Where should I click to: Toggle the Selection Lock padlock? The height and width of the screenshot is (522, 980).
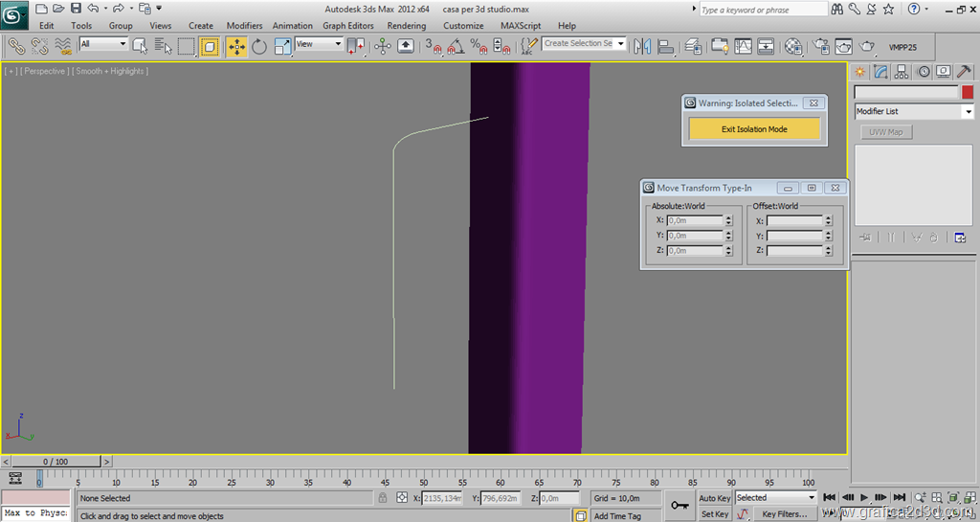383,498
